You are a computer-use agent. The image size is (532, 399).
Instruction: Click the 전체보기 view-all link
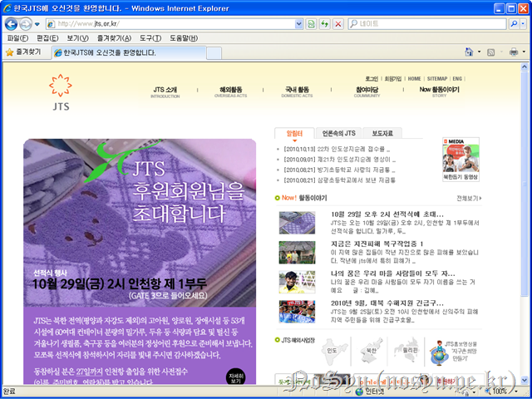point(468,199)
